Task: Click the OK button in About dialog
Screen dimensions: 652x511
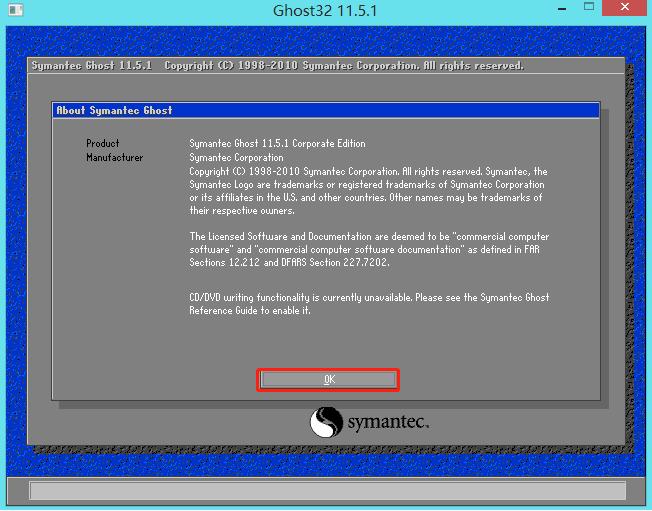Action: pos(329,379)
